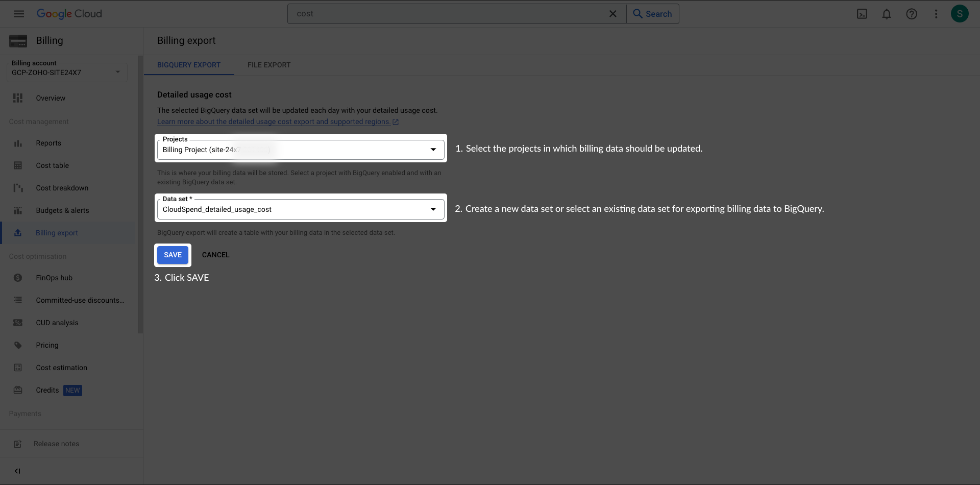Image resolution: width=980 pixels, height=485 pixels.
Task: Expand the Billing account selector
Action: [x=67, y=72]
